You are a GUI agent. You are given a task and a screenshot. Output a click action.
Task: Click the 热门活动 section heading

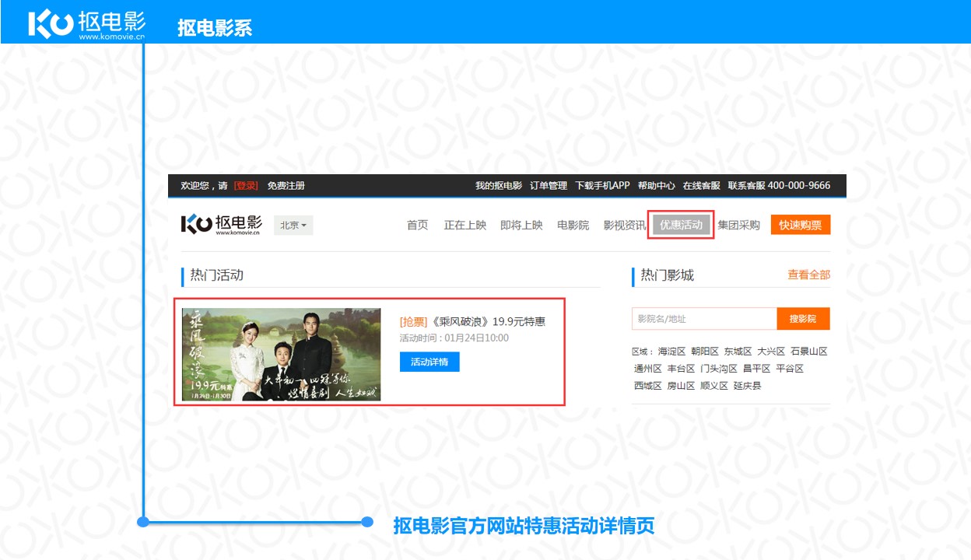217,275
